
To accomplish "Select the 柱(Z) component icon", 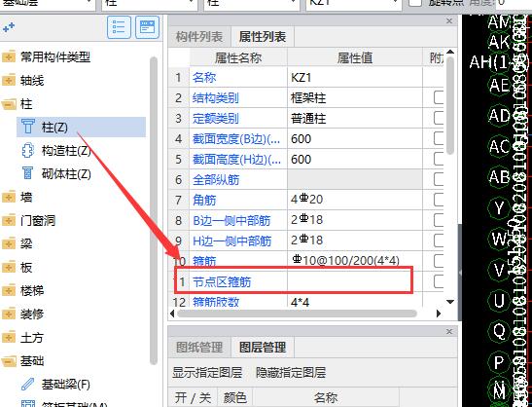I will 28,127.
